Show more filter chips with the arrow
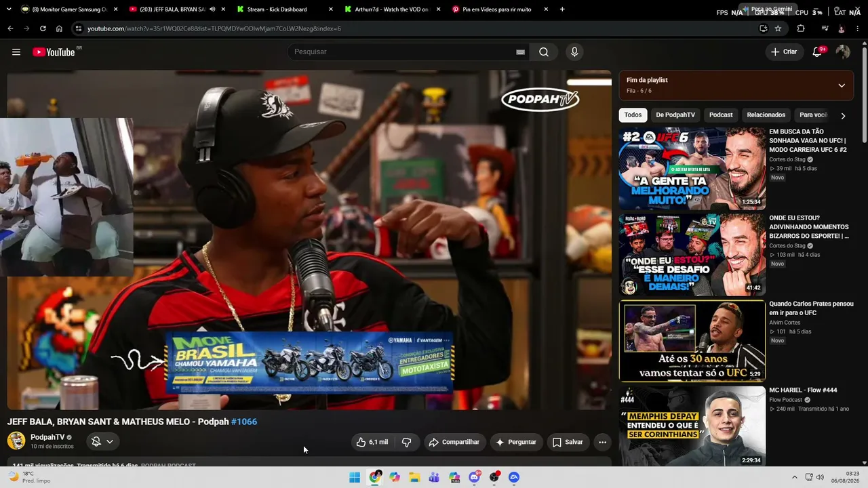The image size is (868, 488). pos(843,116)
